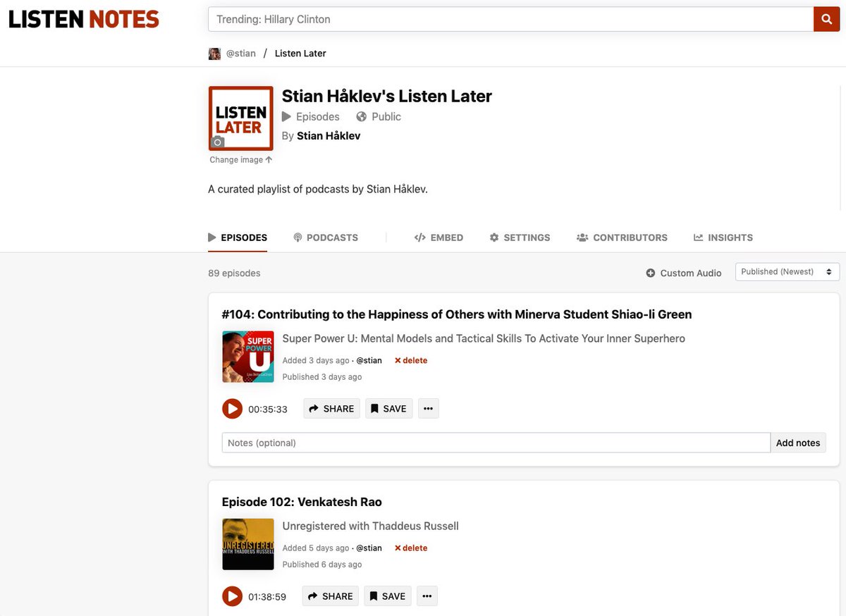846x616 pixels.
Task: Click @stian link on #104 episode
Action: pyautogui.click(x=369, y=360)
